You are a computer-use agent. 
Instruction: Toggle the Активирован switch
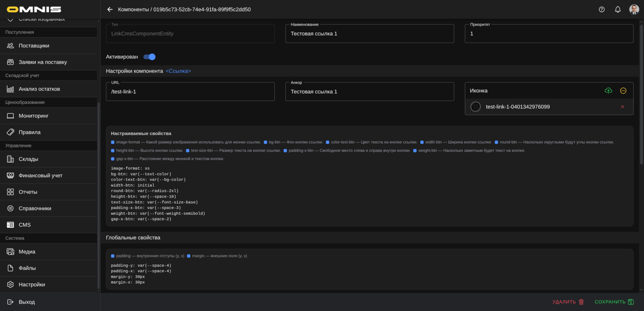click(x=149, y=57)
